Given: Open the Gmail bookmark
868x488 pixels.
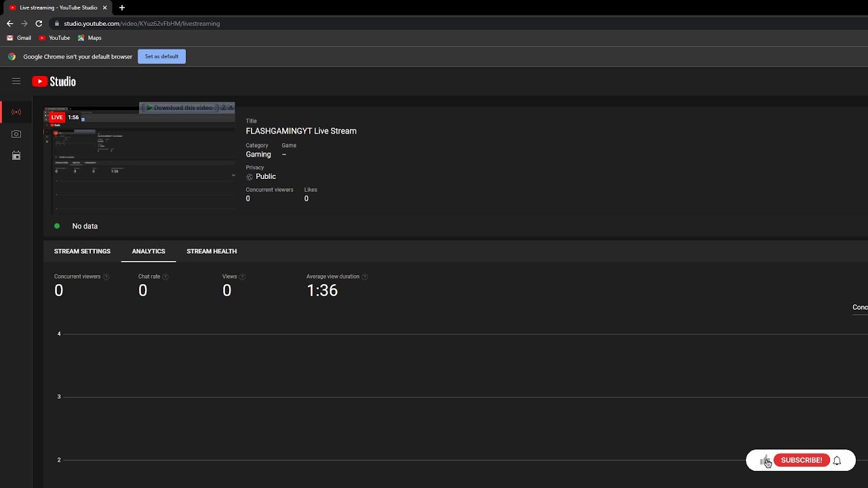Looking at the screenshot, I should 19,38.
